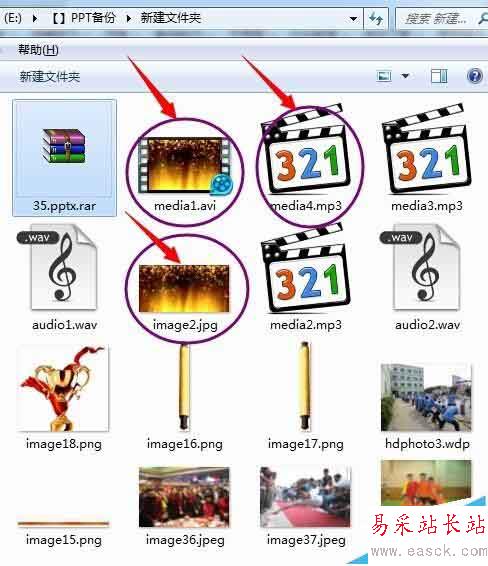Select the image17.png thumbnail
The image size is (488, 566).
pos(305,387)
